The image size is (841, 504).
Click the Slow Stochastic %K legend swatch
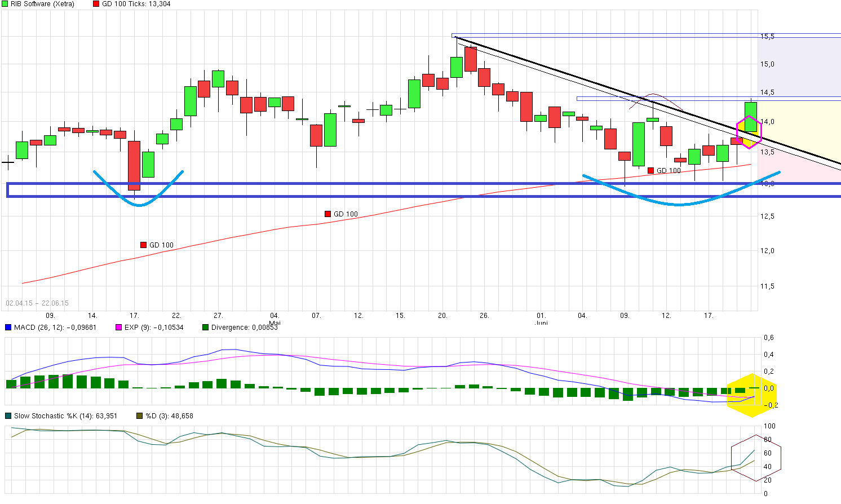point(8,416)
